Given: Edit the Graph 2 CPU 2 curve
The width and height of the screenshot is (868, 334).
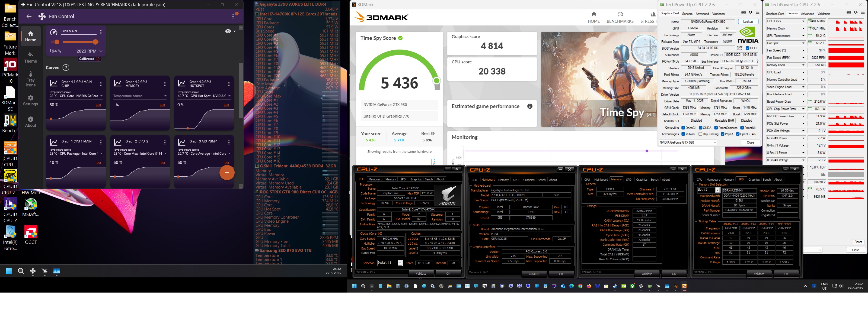Looking at the screenshot, I should 162,163.
